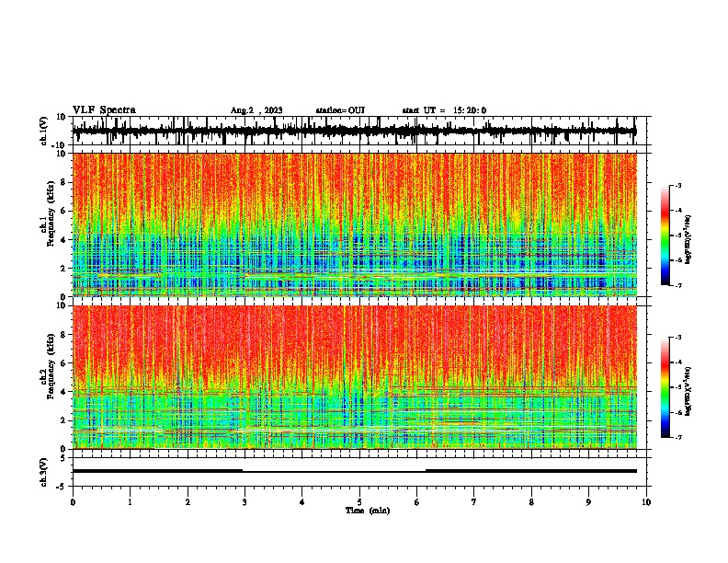This screenshot has height=563, width=728.
Task: Click the ch.1 voltage waveform trace
Action: coord(354,131)
